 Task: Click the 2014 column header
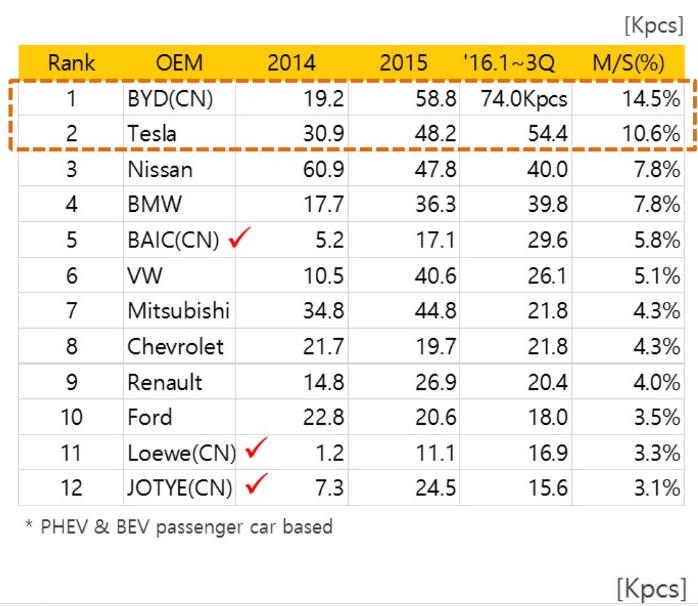[291, 63]
